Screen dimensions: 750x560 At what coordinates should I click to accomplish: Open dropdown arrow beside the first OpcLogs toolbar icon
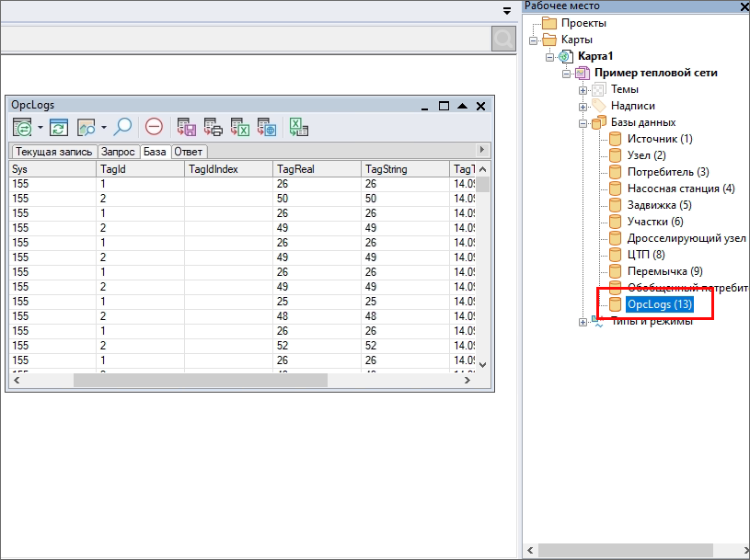click(40, 128)
